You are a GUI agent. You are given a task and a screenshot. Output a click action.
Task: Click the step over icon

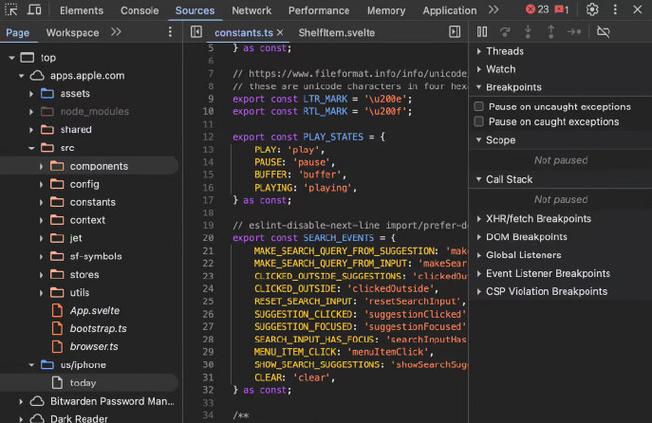(x=505, y=32)
